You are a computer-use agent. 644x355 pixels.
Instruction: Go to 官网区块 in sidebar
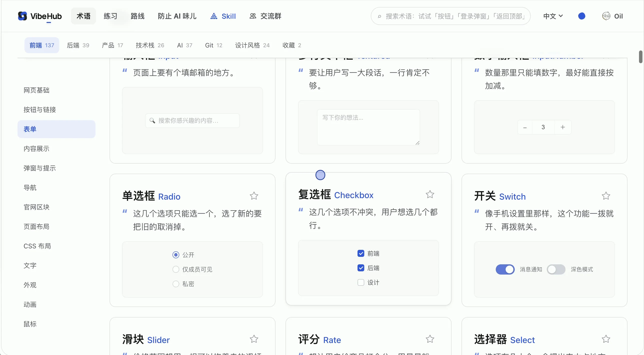[x=56, y=207]
